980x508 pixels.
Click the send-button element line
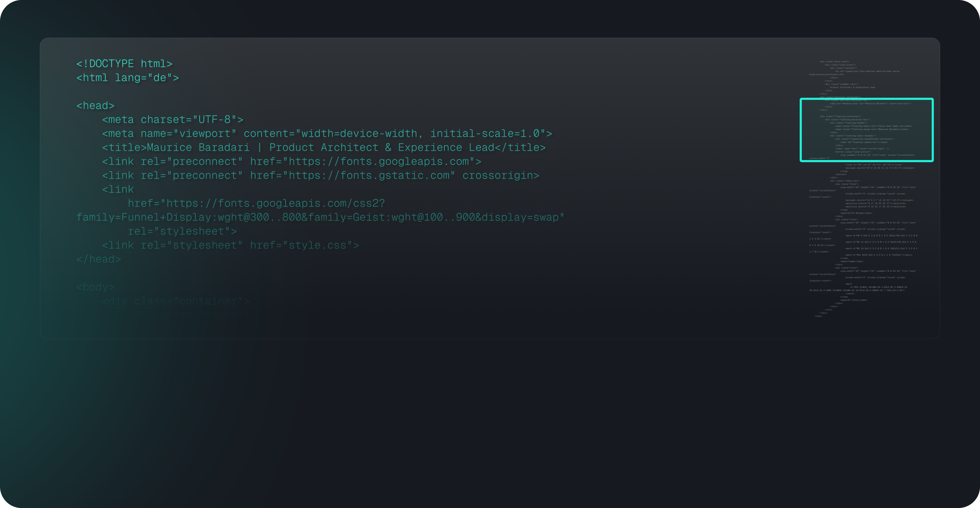[853, 152]
